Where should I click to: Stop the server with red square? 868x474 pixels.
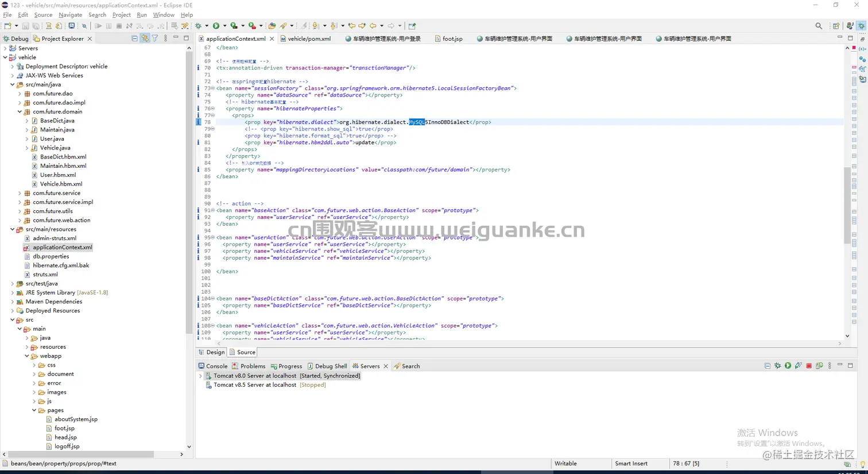[809, 366]
